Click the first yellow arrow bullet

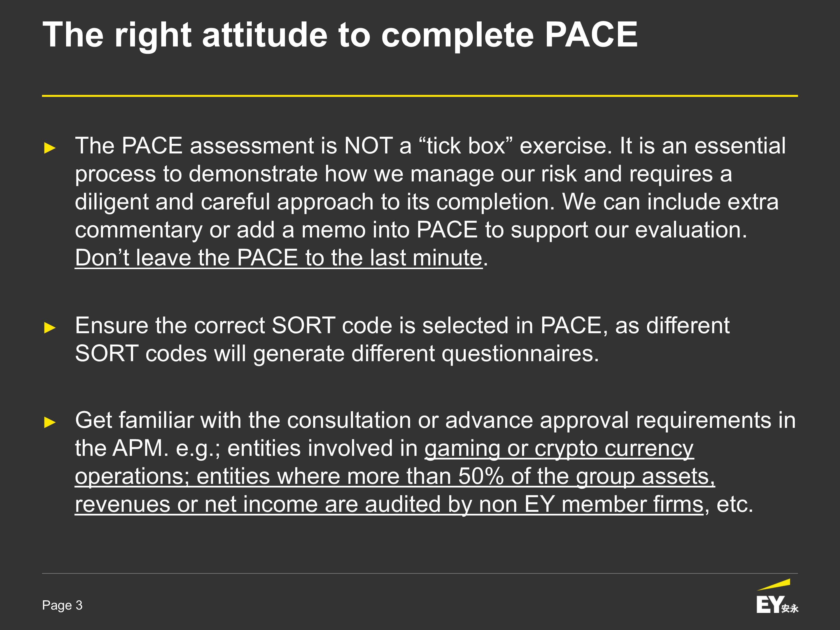tap(50, 148)
